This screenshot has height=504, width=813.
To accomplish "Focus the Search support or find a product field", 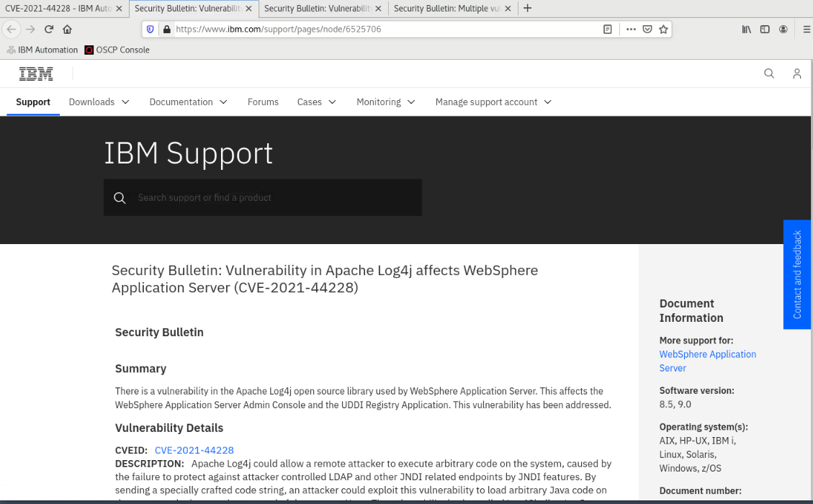I will (x=274, y=198).
